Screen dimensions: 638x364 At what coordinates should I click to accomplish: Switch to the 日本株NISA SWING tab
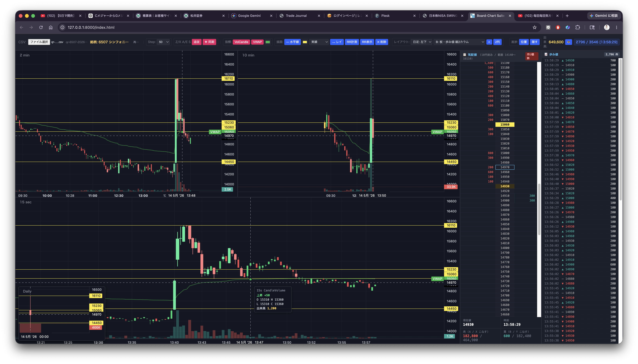443,15
